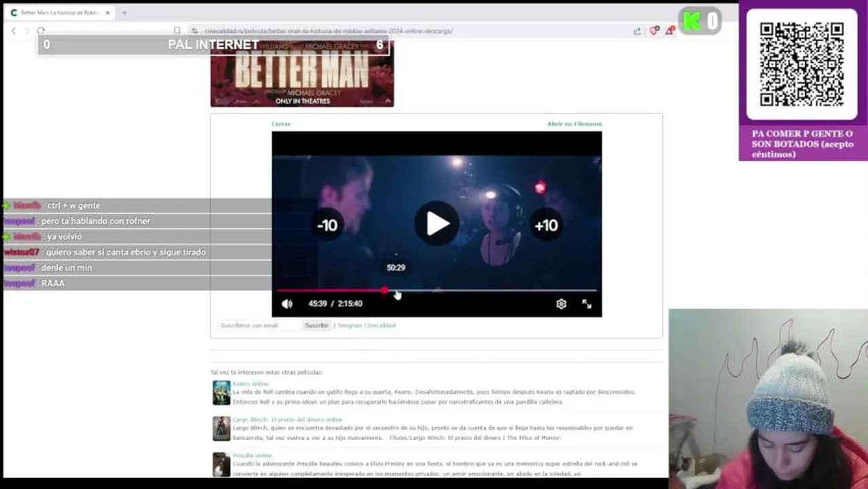Screen dimensions: 868x489
Task: Switch the video to fullscreen
Action: point(587,304)
